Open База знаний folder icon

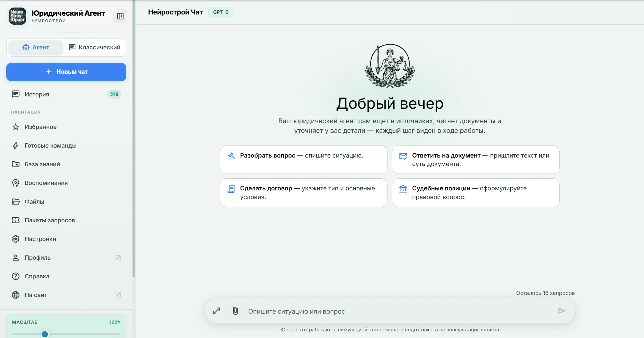click(x=16, y=164)
